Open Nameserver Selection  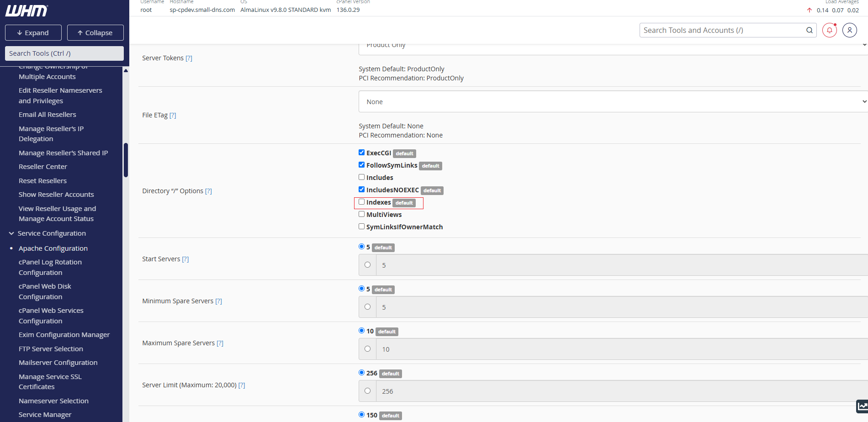click(53, 401)
